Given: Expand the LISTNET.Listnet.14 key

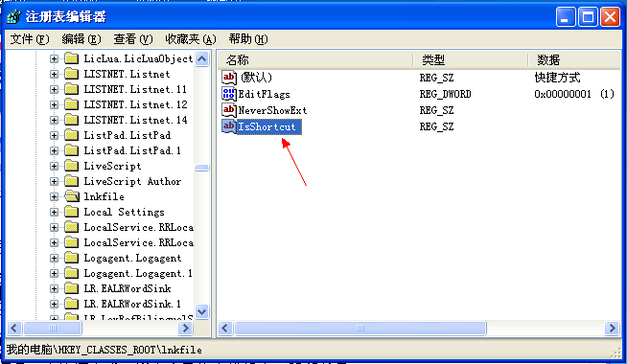Looking at the screenshot, I should click(x=54, y=120).
